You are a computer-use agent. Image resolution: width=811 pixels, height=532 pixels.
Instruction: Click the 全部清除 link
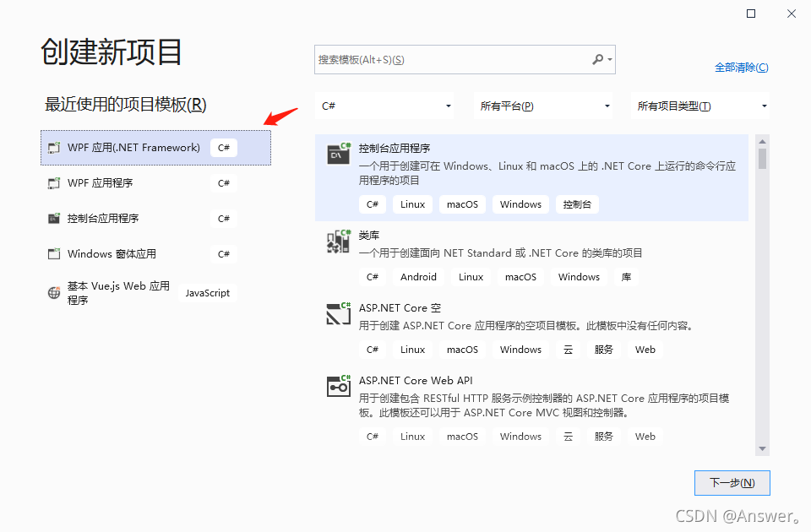741,68
